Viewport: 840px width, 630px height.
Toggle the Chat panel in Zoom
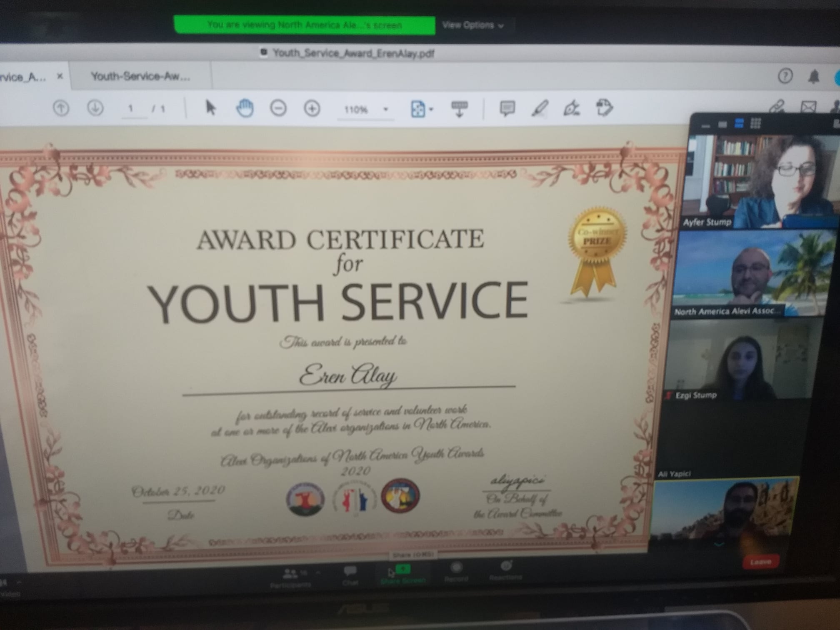[350, 574]
